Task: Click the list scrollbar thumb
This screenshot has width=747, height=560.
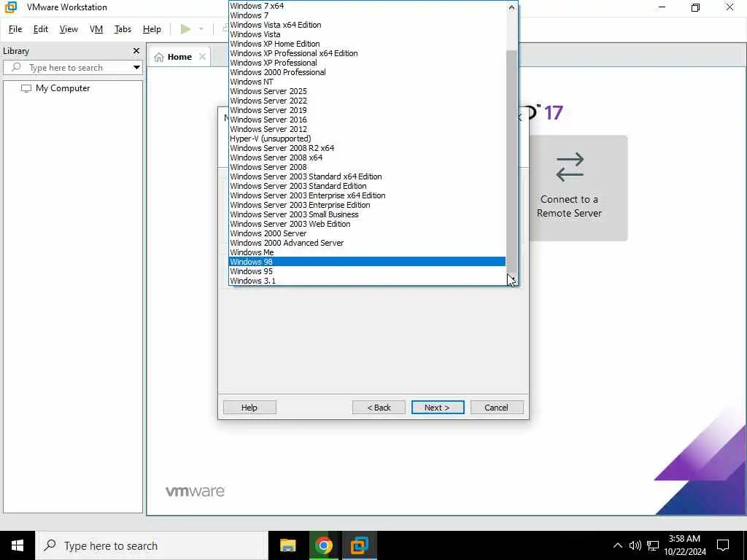Action: 511,162
